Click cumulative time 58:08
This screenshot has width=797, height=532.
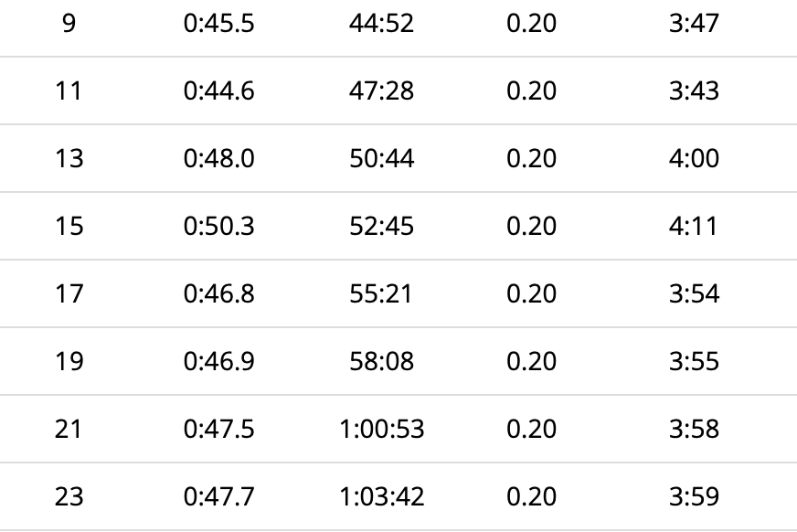382,361
